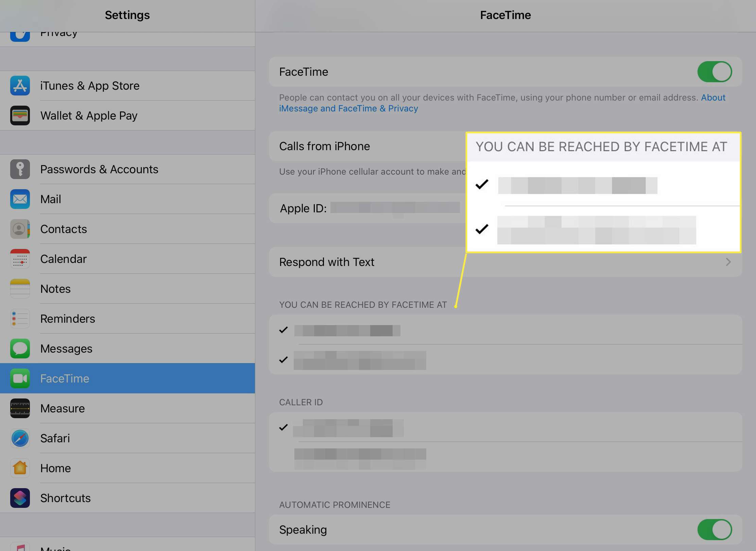Viewport: 756px width, 551px height.
Task: Tap the Home house icon
Action: [20, 468]
